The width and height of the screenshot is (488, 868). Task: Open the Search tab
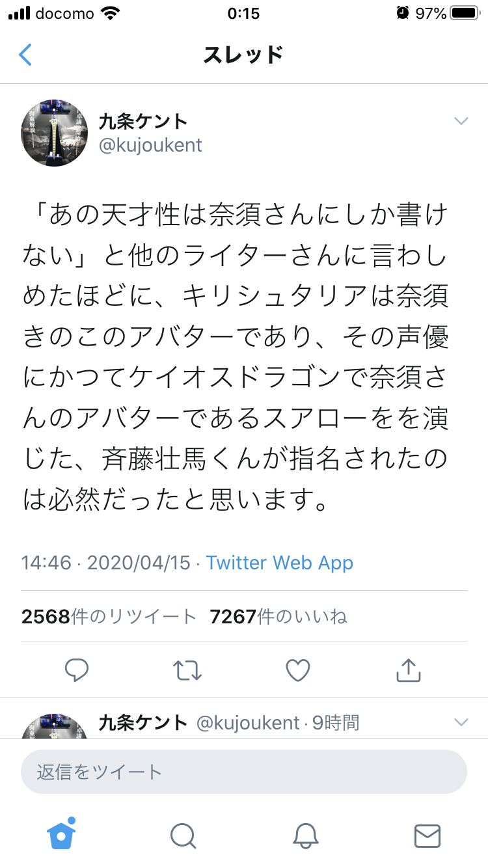point(183,835)
